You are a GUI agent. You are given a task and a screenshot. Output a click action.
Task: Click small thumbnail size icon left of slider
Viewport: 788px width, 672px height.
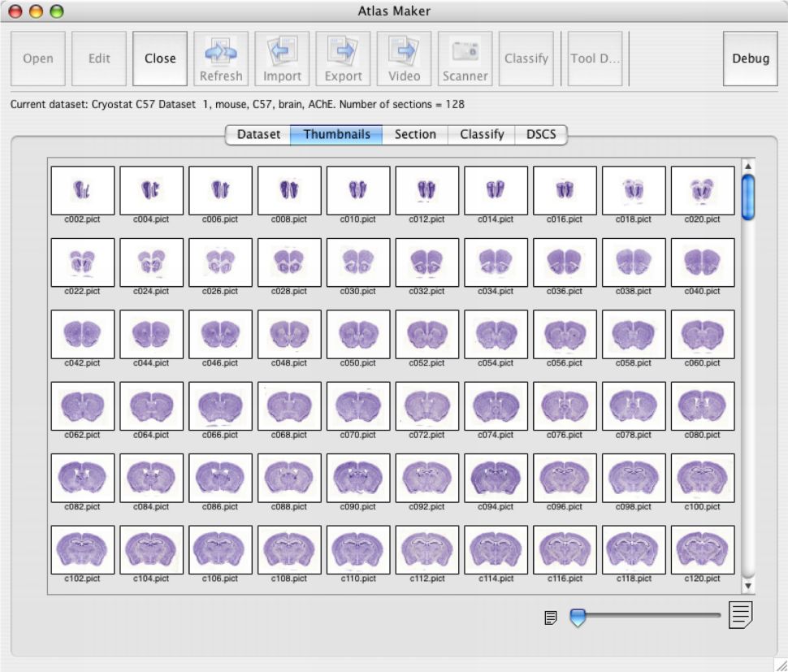pyautogui.click(x=551, y=618)
